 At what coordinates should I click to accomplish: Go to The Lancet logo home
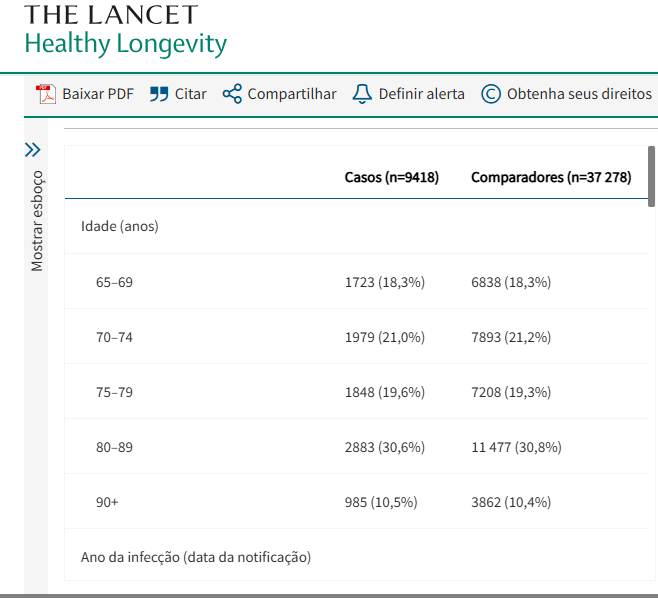coord(111,16)
